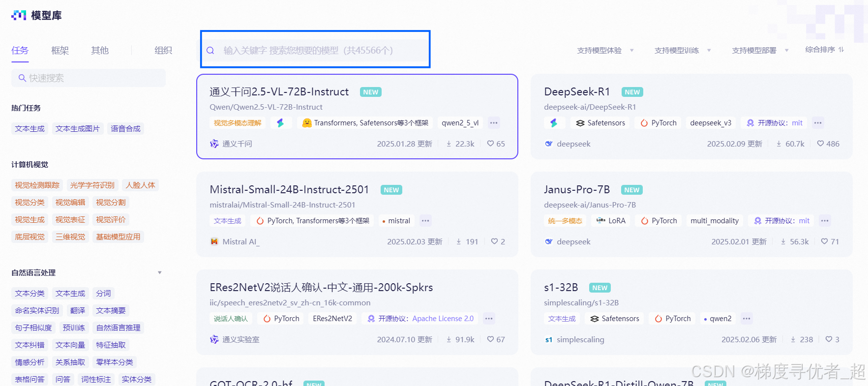868x386 pixels.
Task: Open the ERes2NetV2说话人确认 model title
Action: pyautogui.click(x=321, y=288)
